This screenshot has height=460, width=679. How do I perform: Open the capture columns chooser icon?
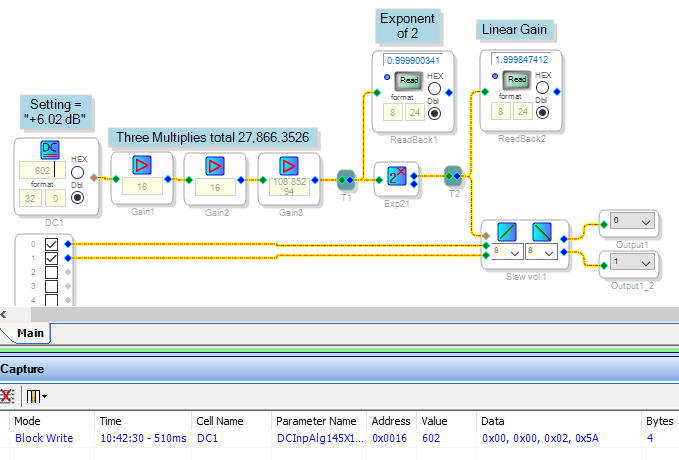[33, 396]
